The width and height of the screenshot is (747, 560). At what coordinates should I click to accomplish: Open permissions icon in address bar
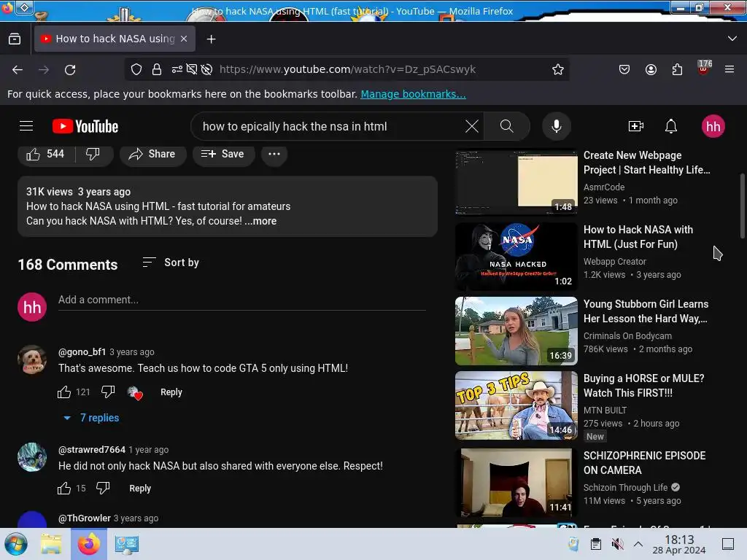pyautogui.click(x=177, y=69)
